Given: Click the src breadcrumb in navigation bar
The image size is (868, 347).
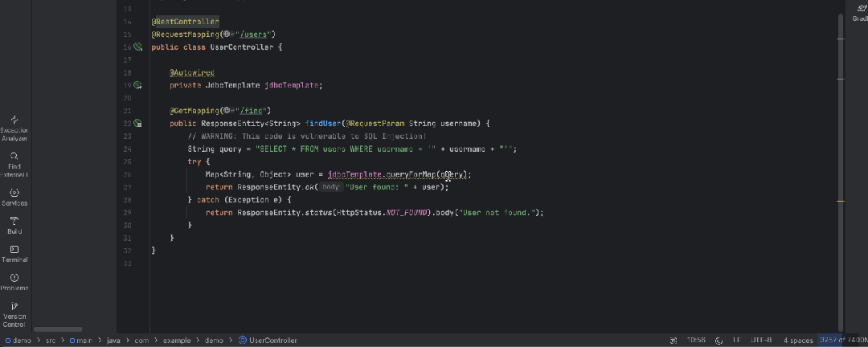Looking at the screenshot, I should pyautogui.click(x=51, y=341).
